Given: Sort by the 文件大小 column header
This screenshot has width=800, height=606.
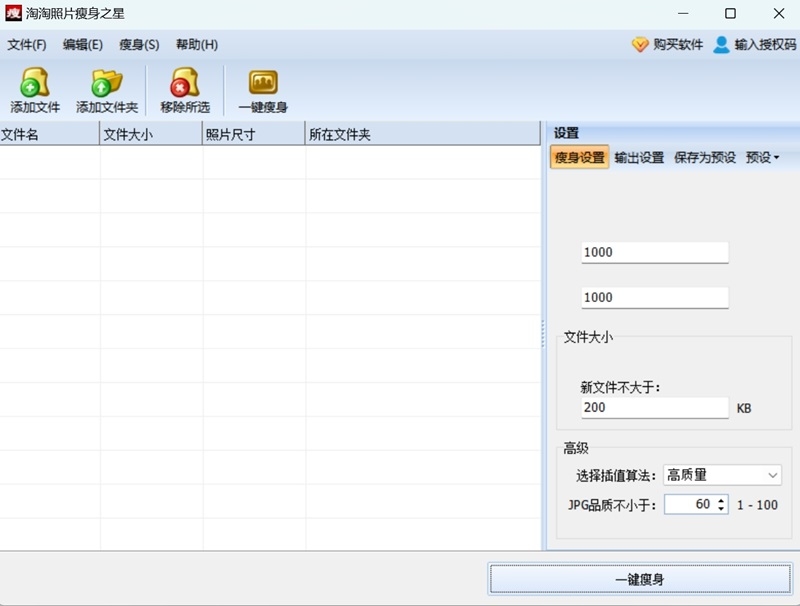Looking at the screenshot, I should pyautogui.click(x=151, y=134).
